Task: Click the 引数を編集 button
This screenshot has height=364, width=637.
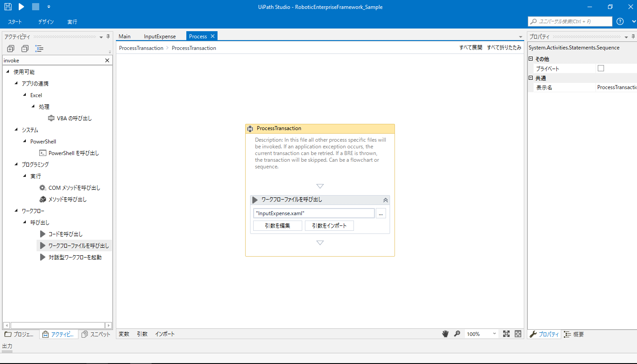Action: [277, 225]
